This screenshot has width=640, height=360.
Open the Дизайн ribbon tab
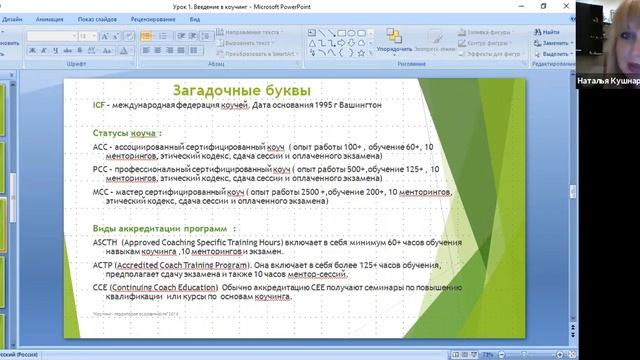(x=12, y=19)
